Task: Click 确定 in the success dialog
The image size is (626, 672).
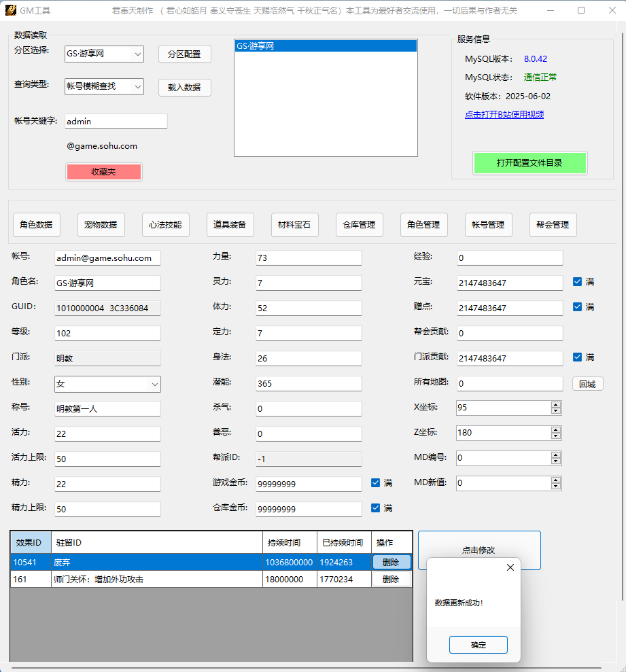Action: coord(478,645)
